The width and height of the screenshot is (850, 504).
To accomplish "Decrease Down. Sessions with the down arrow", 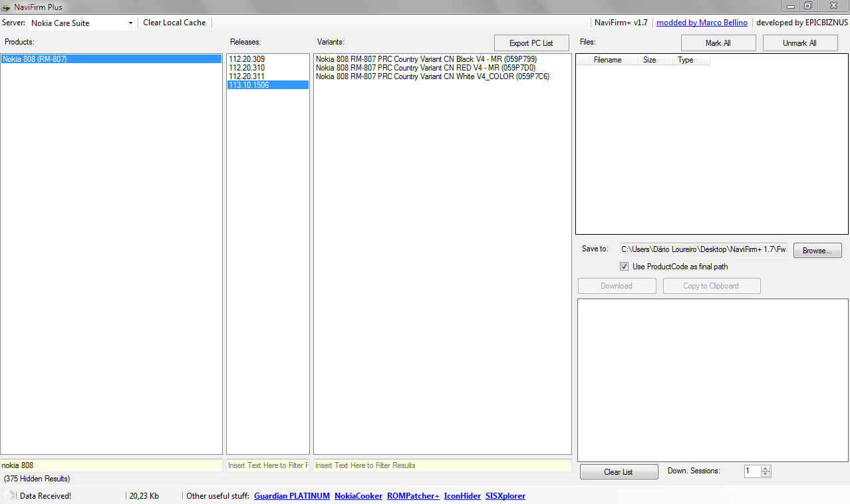I will pos(766,474).
